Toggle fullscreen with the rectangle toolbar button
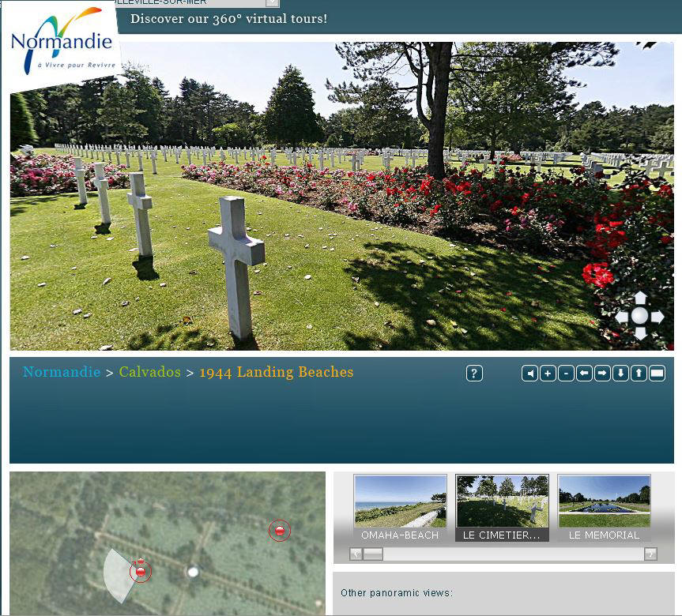The image size is (682, 616). [x=657, y=373]
